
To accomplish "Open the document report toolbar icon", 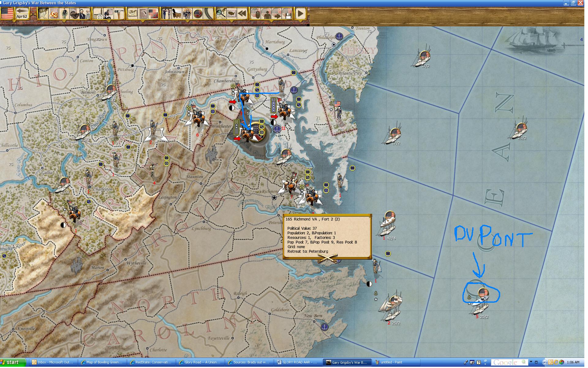I will point(143,13).
